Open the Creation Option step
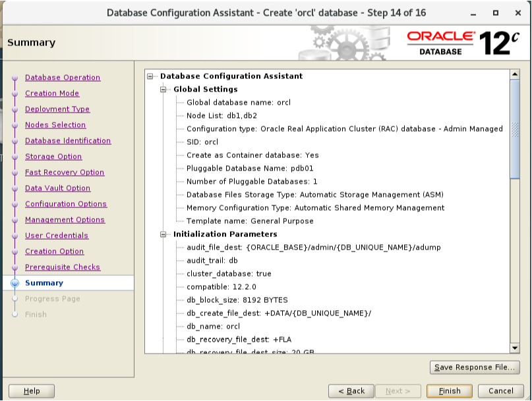Image resolution: width=532 pixels, height=401 pixels. point(54,252)
